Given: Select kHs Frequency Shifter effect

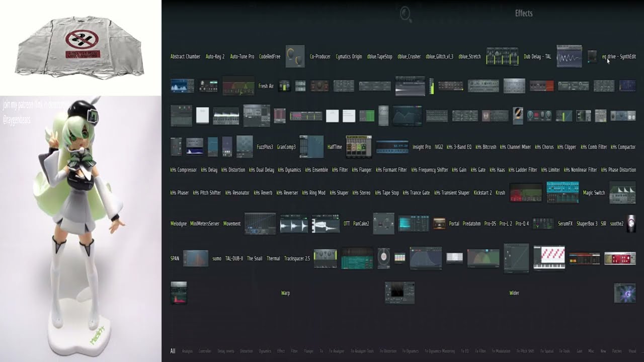Looking at the screenshot, I should pyautogui.click(x=430, y=170).
